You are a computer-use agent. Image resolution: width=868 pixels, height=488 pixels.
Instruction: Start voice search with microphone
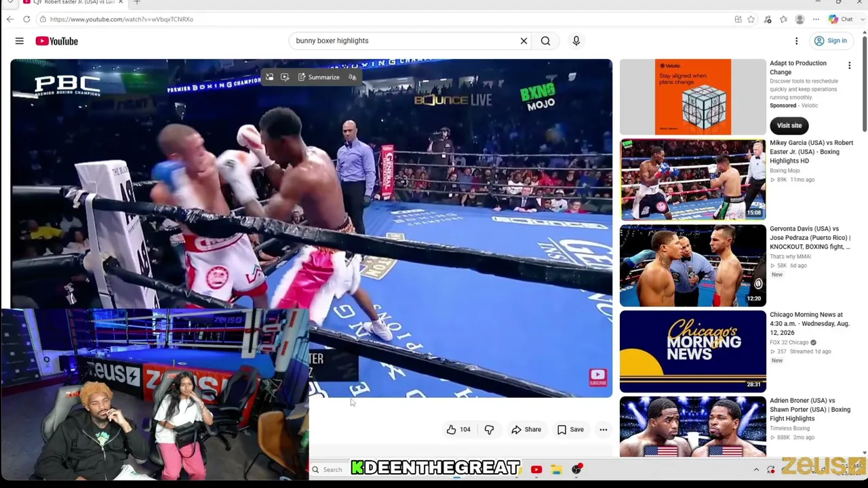[x=576, y=41]
